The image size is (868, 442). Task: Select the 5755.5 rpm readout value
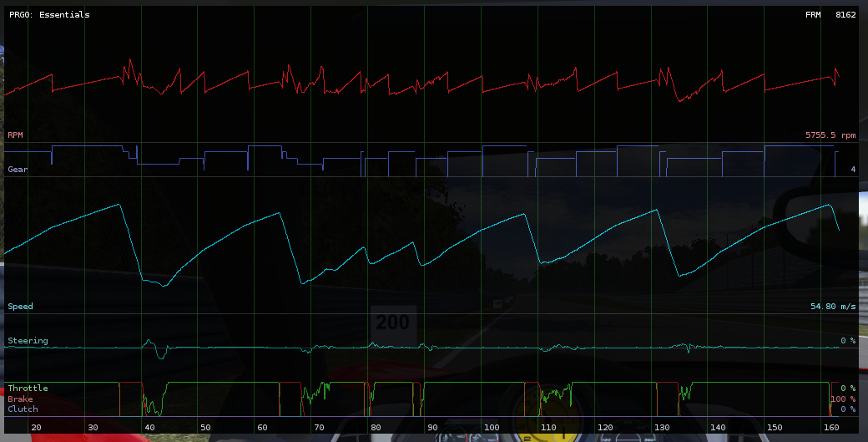point(830,135)
